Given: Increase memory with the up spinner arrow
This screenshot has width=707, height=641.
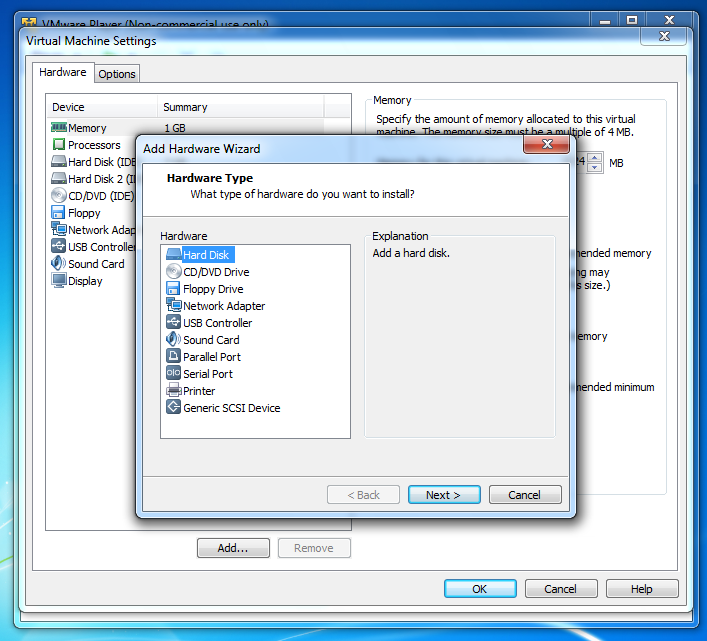Looking at the screenshot, I should coord(595,157).
